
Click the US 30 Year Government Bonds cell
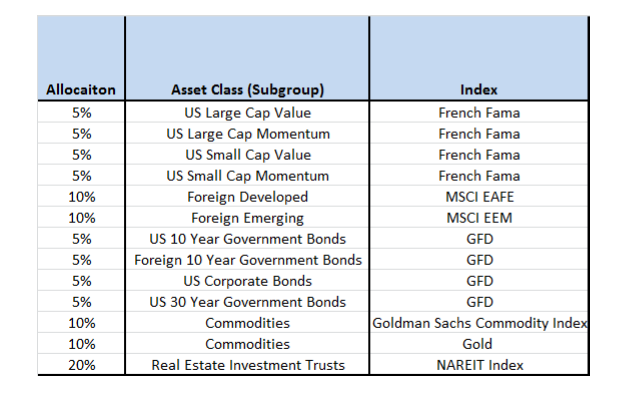(248, 302)
